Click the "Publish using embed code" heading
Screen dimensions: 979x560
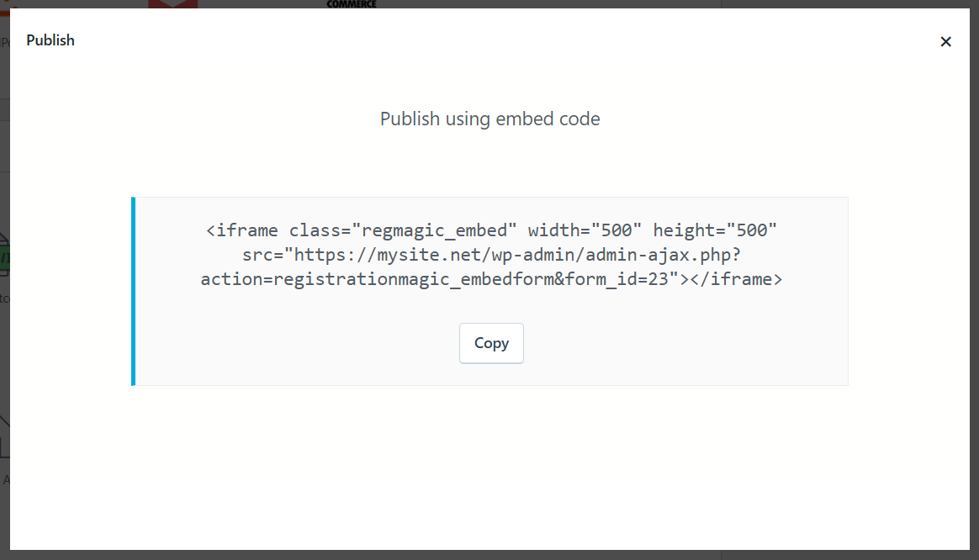(x=489, y=119)
